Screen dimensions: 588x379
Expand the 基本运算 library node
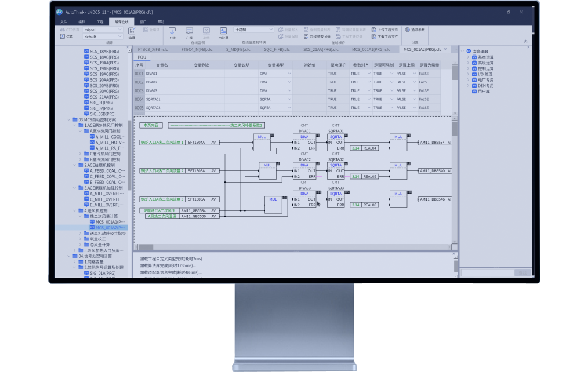469,57
